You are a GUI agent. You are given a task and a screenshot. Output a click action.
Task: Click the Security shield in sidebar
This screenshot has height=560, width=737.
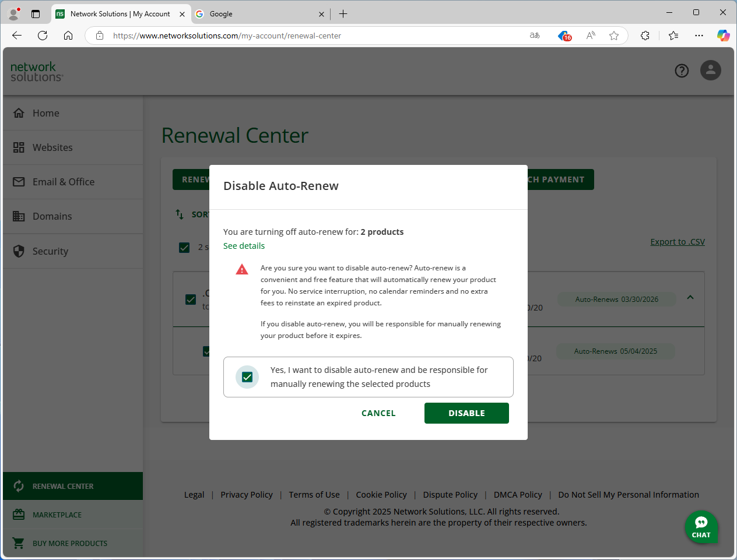click(19, 251)
